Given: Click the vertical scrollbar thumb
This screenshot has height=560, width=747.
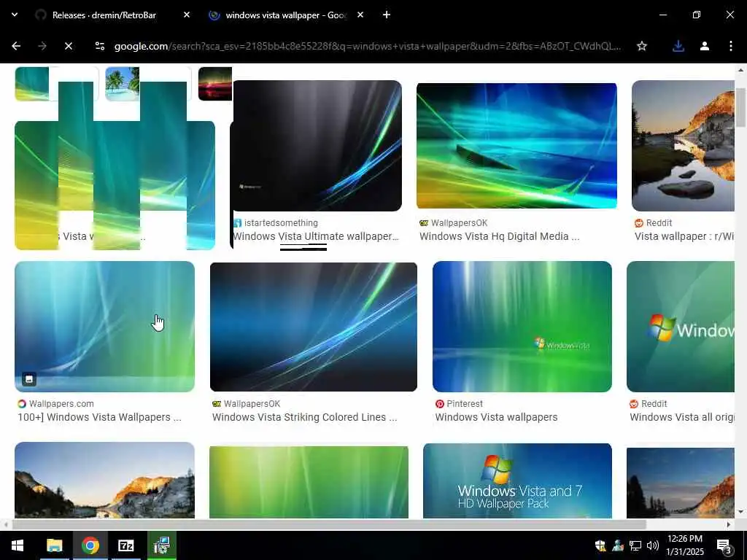Looking at the screenshot, I should (740, 108).
